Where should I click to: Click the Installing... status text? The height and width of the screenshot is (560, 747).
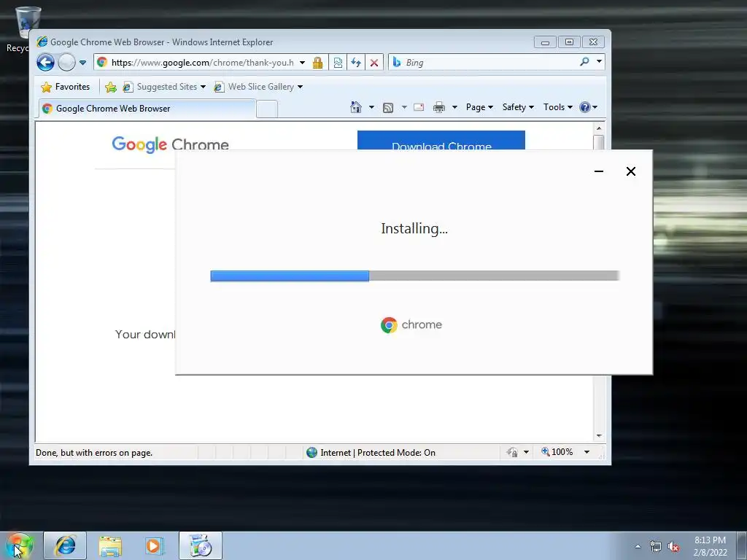(414, 228)
